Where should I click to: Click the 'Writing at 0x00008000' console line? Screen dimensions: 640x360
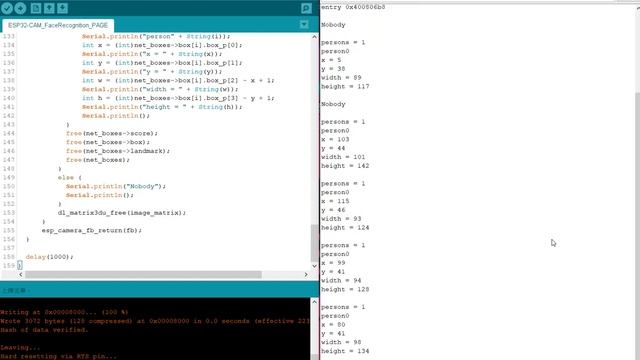(64, 312)
